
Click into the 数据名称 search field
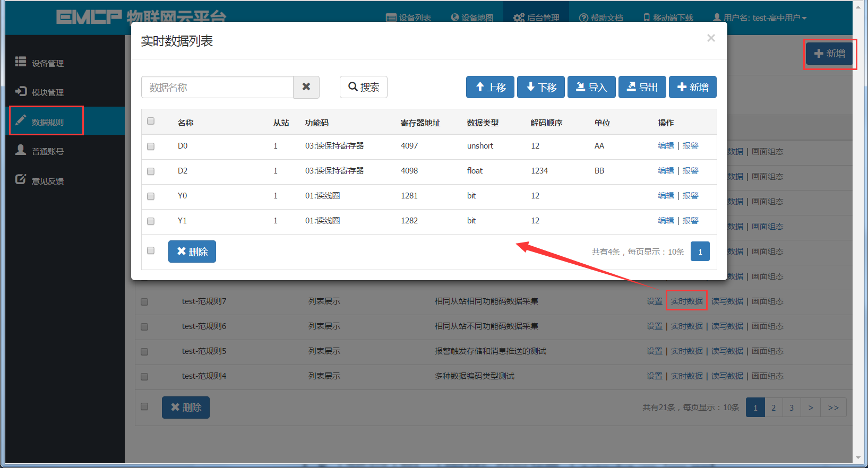pos(217,87)
